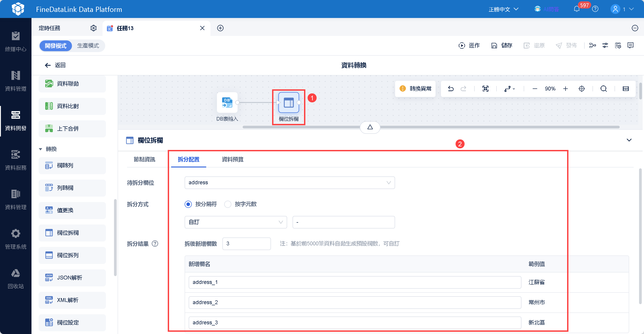Screen dimensions: 644x334
Task: Click the zoom in plus icon
Action: point(566,89)
